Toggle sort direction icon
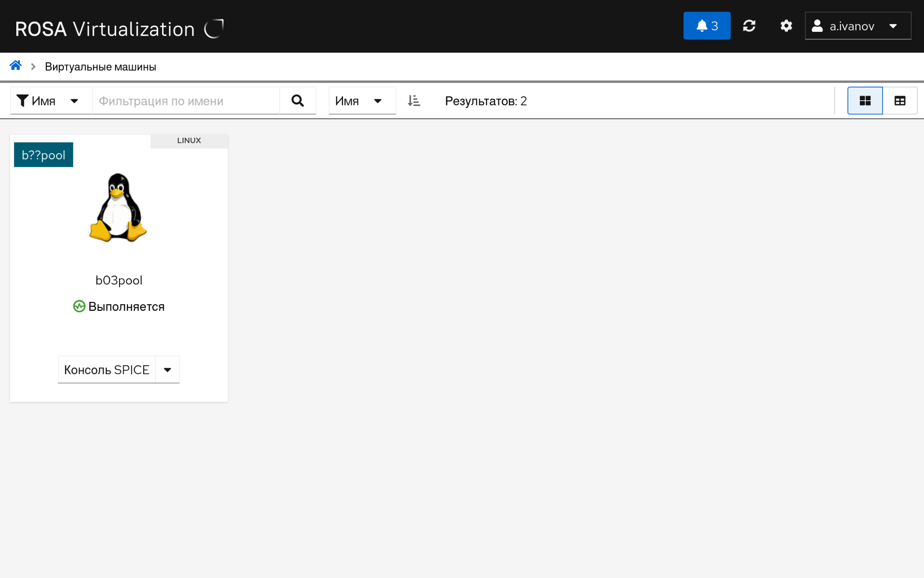 (x=414, y=101)
